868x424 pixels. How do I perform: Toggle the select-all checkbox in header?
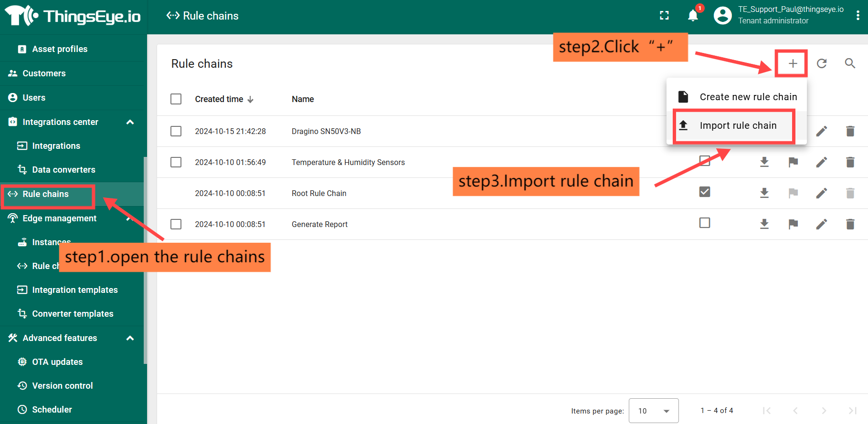176,99
